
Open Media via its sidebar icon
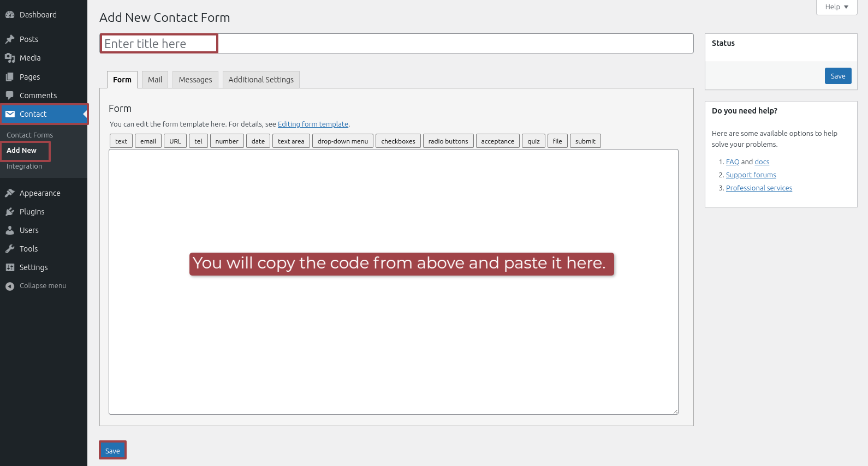click(10, 58)
